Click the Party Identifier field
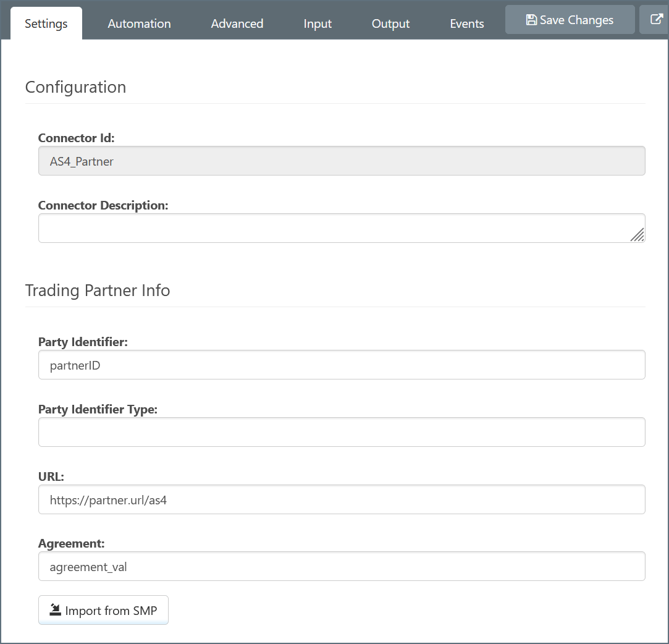Image resolution: width=669 pixels, height=644 pixels. coord(342,365)
